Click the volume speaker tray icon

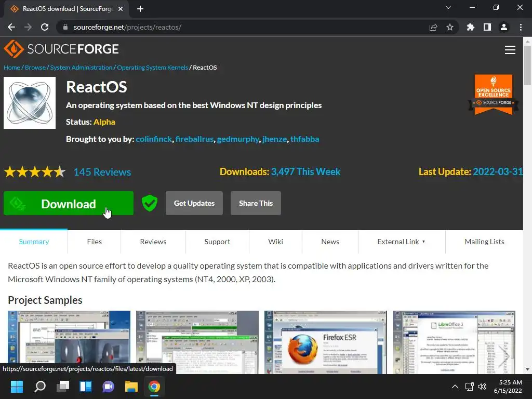[482, 387]
